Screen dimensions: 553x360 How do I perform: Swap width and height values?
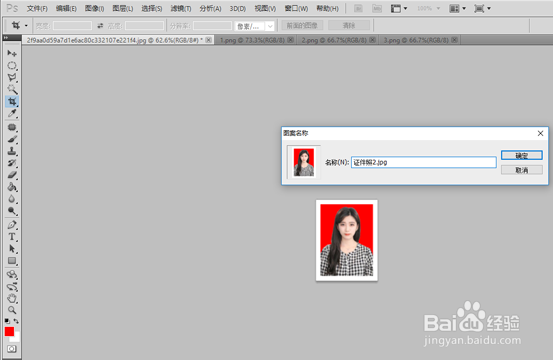100,25
